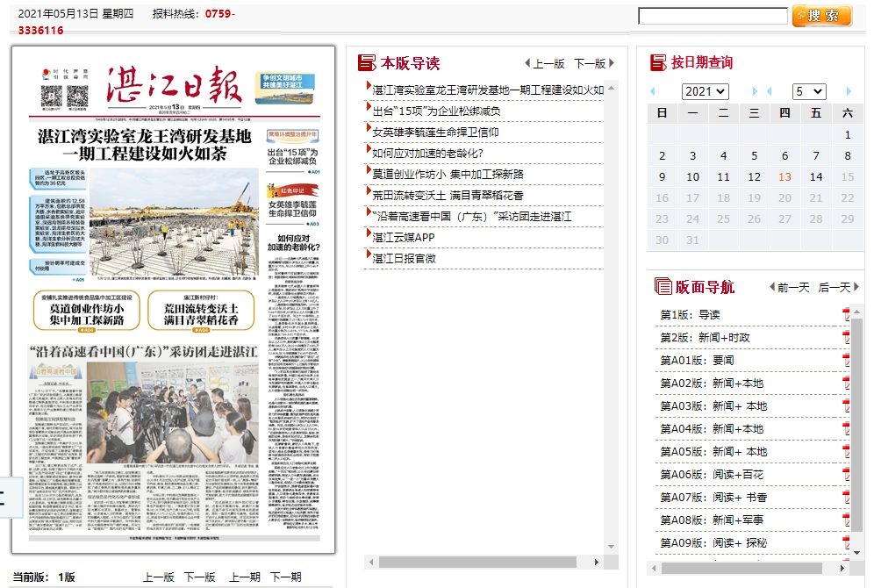874x588 pixels.
Task: Click left arrow of 本版导读 horizontal scrollbar
Action: pos(371,563)
